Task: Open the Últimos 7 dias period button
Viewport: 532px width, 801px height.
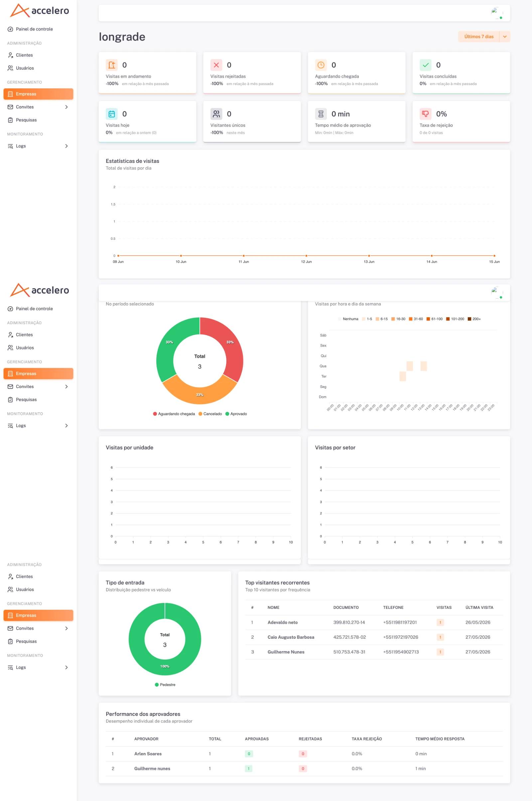Action: [478, 37]
